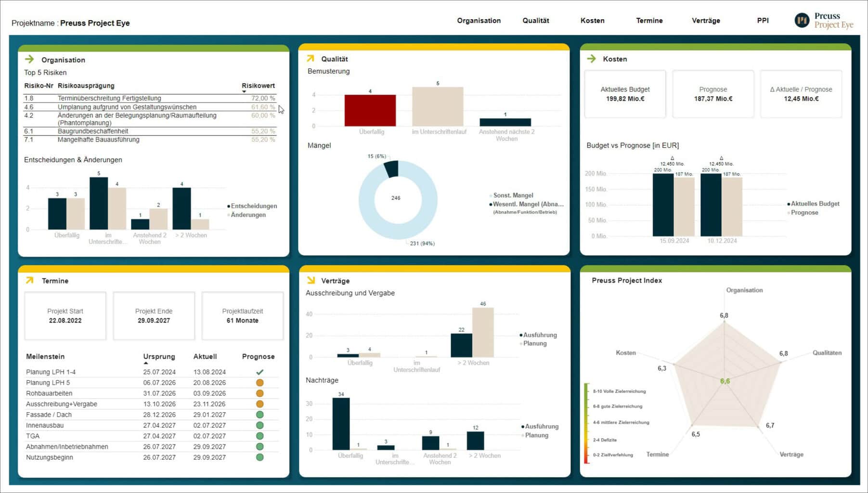The height and width of the screenshot is (493, 868).
Task: Switch to the PPI tab
Action: tap(763, 21)
